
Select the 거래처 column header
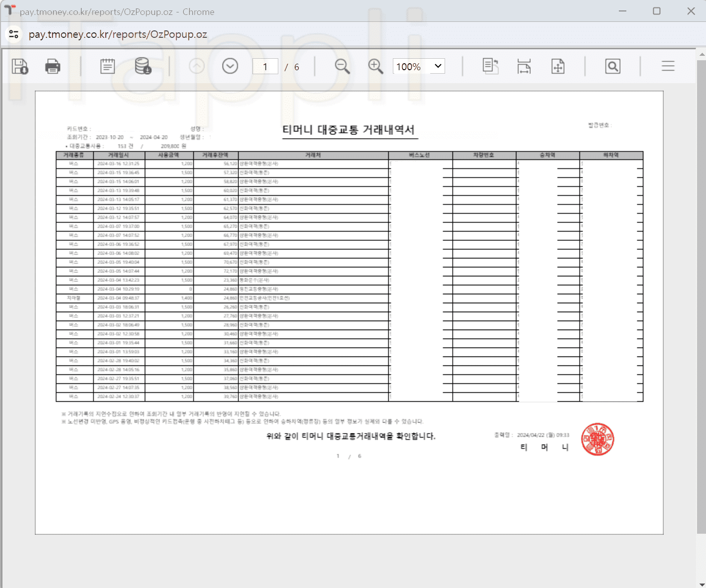(313, 155)
